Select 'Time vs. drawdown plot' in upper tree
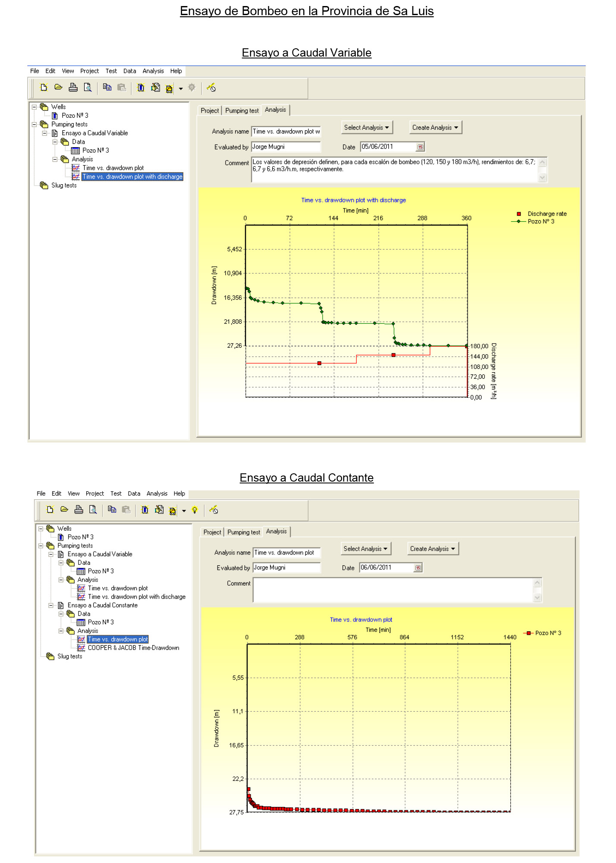 [113, 168]
